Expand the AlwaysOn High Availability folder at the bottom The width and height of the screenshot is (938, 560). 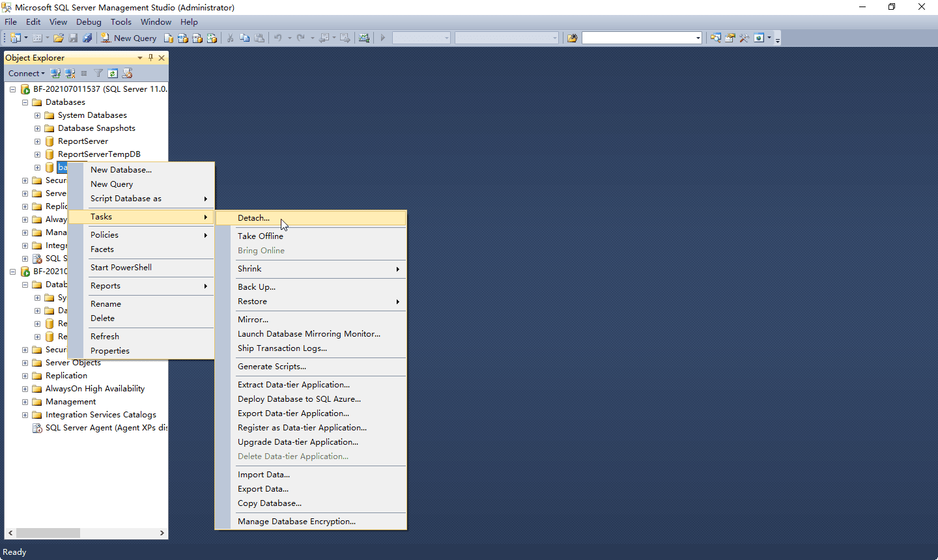click(25, 389)
